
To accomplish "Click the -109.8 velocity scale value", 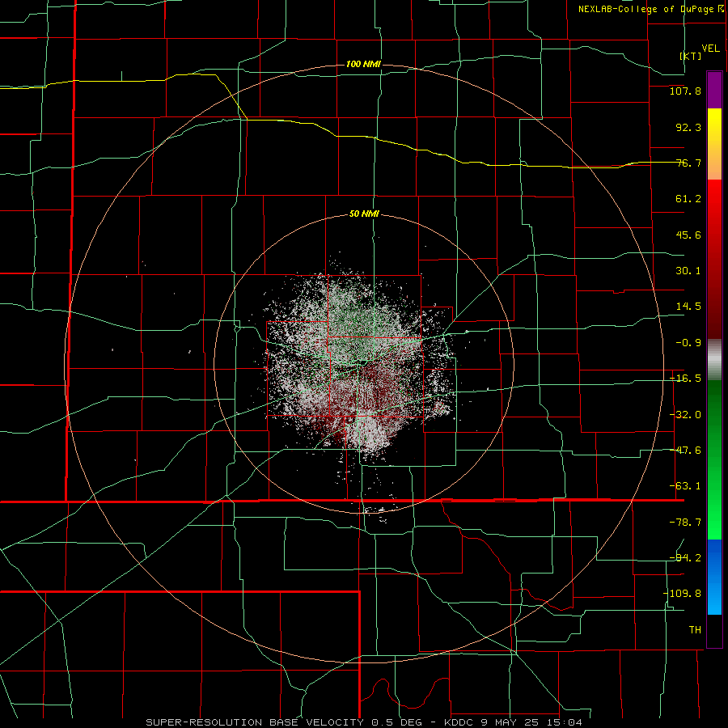I will point(683,594).
